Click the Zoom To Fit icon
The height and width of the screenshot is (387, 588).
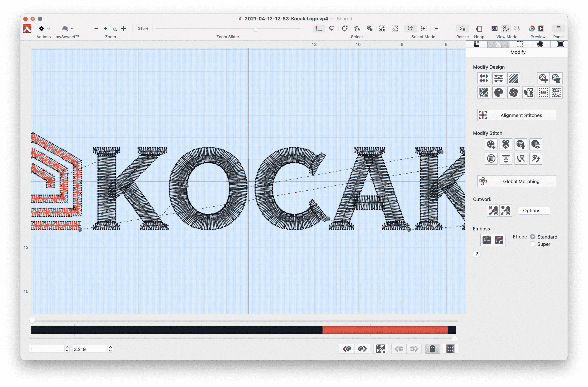point(123,28)
